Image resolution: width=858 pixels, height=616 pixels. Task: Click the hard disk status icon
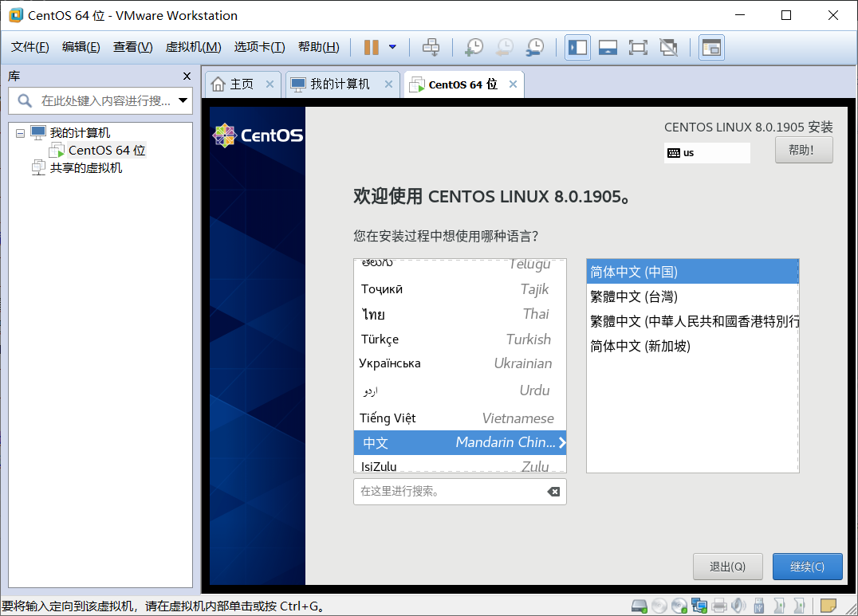click(x=640, y=606)
